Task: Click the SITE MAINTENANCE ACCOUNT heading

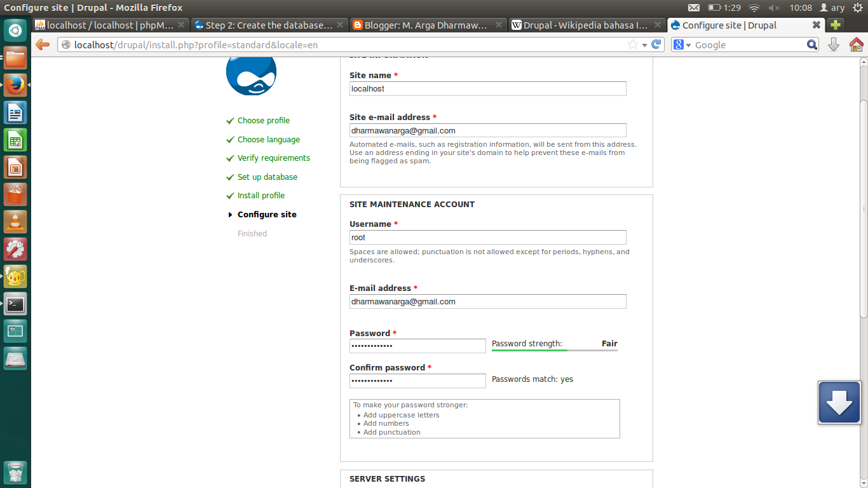Action: tap(412, 205)
